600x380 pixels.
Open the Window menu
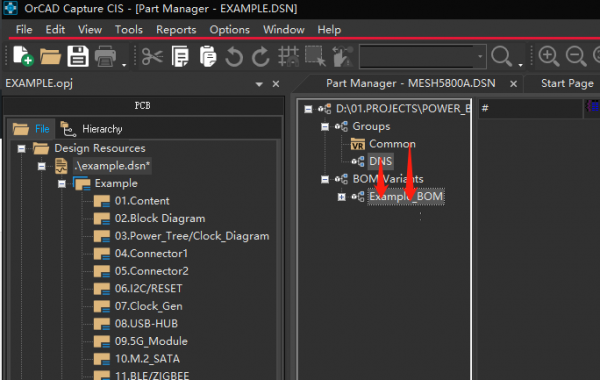(284, 29)
